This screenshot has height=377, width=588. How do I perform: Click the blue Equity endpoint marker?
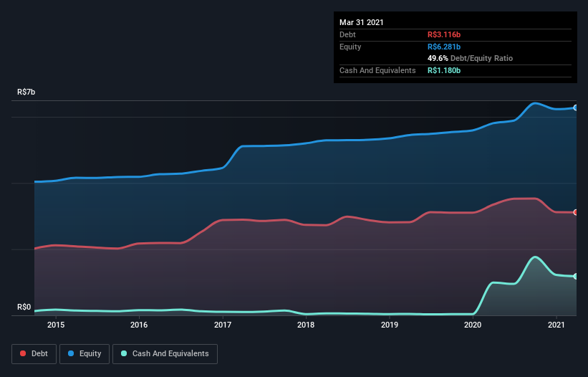click(576, 108)
